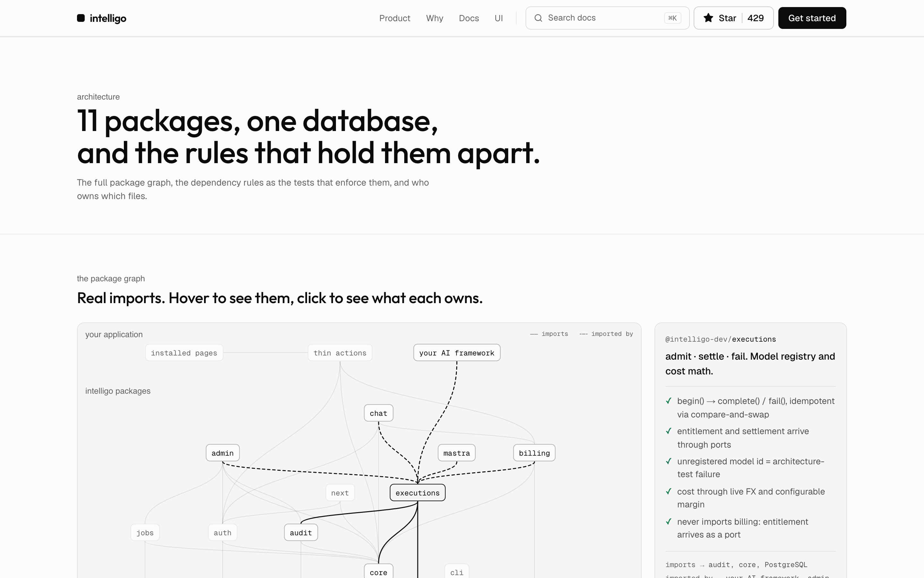This screenshot has width=924, height=578.
Task: Click checkmark beside 'unregistered model id' item
Action: click(x=669, y=461)
